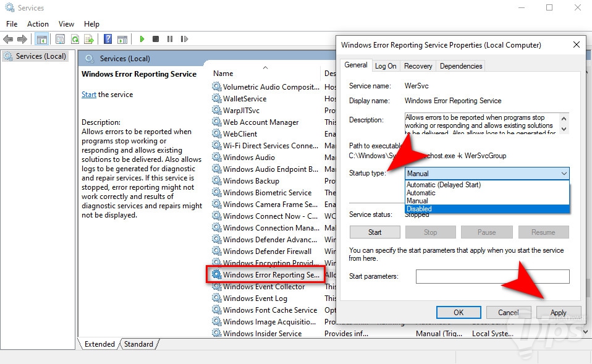Screen dimensions: 592x364
Task: Click gear icon beside Windows Event Log
Action: (x=216, y=297)
